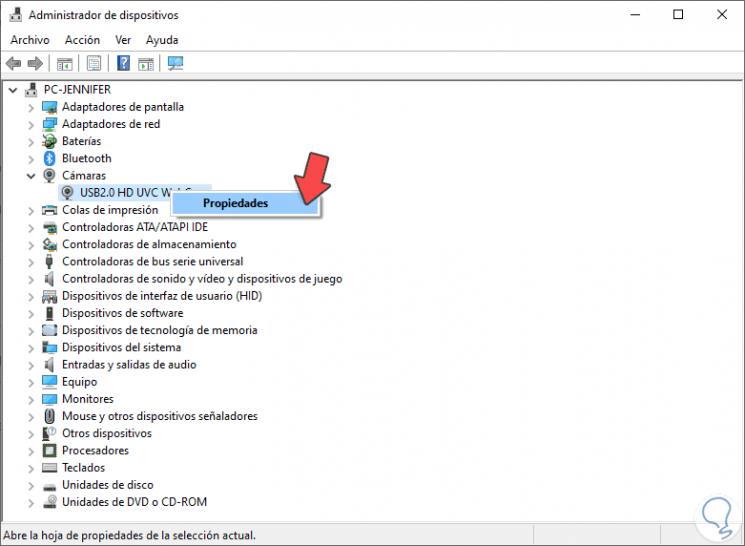Select the Otros dispositivos tree item
Screen dimensions: 745x546
pos(107,433)
